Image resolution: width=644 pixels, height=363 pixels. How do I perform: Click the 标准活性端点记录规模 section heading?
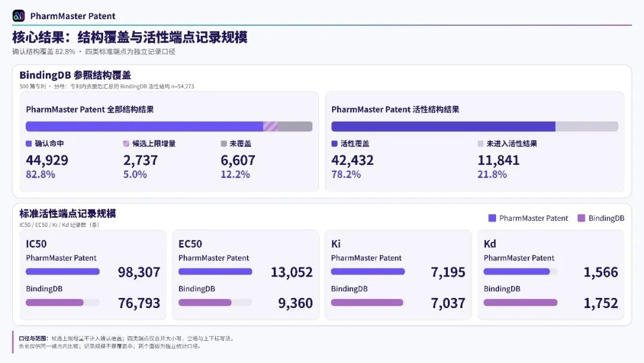pos(68,213)
